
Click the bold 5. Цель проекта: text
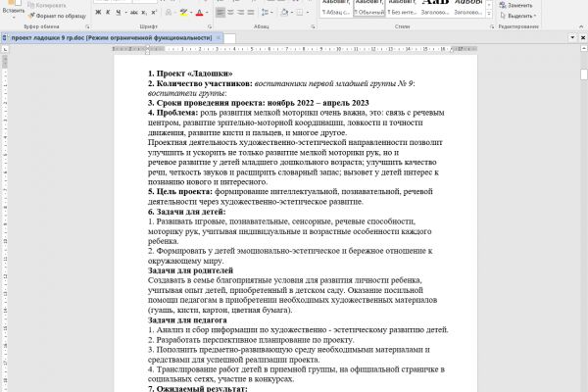(180, 192)
